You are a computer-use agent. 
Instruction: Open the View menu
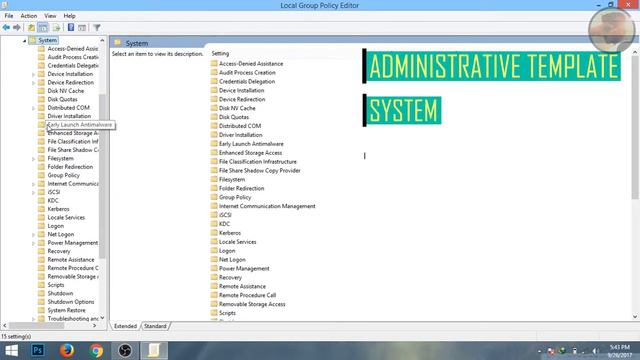coord(50,16)
